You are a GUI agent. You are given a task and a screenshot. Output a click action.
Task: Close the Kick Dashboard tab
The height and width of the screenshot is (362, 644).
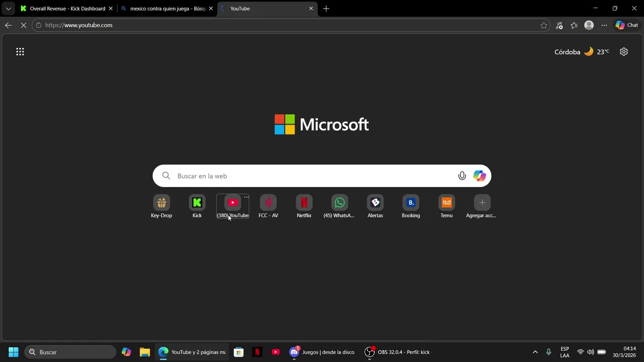[111, 9]
